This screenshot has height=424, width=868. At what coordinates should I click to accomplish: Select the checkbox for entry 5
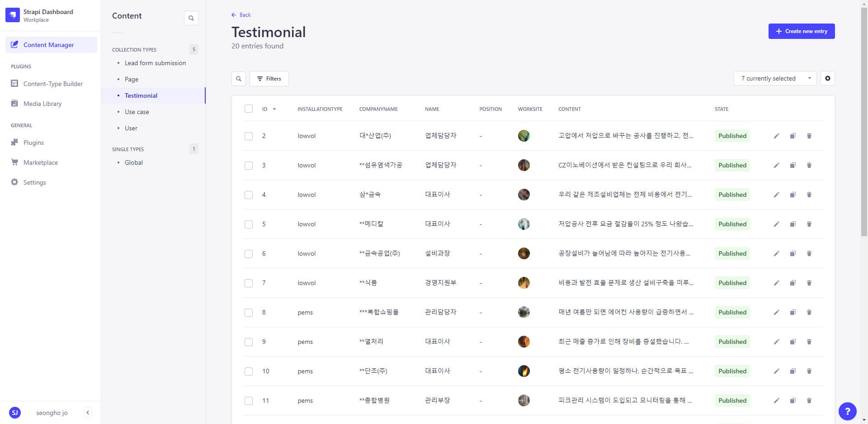pyautogui.click(x=249, y=224)
